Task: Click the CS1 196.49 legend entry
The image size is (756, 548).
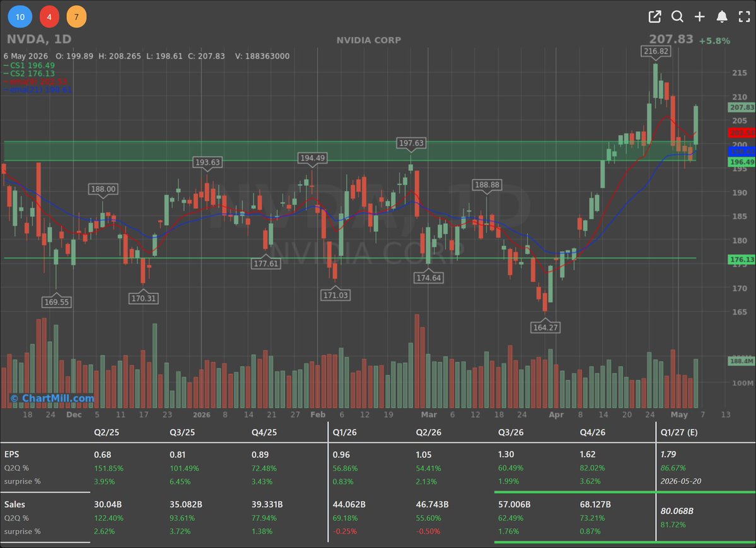Action: (x=30, y=66)
